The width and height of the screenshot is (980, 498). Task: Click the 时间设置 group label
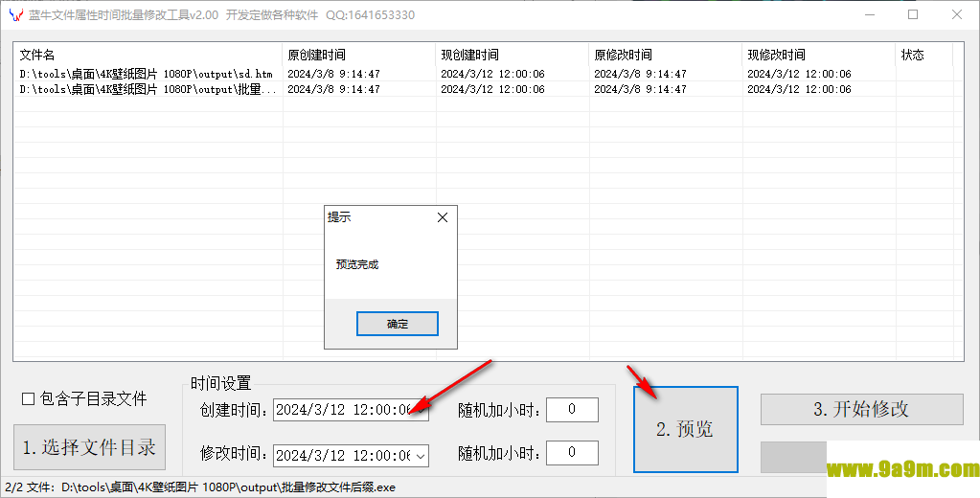[x=220, y=383]
